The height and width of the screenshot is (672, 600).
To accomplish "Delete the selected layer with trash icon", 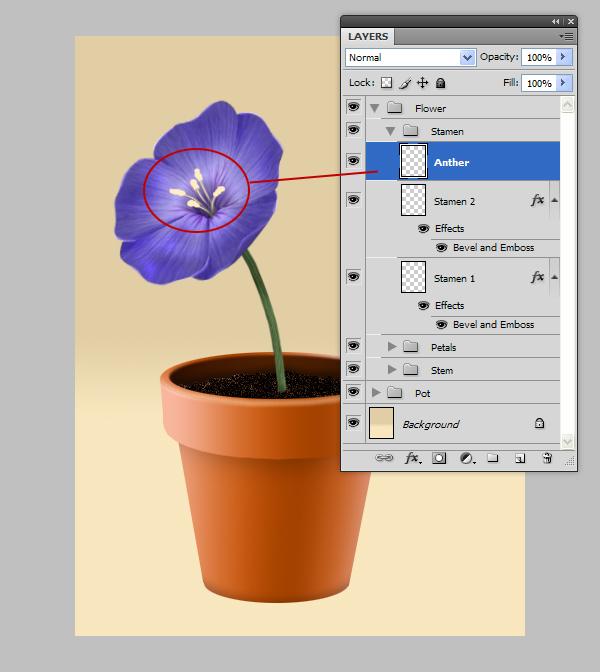I will pos(547,458).
